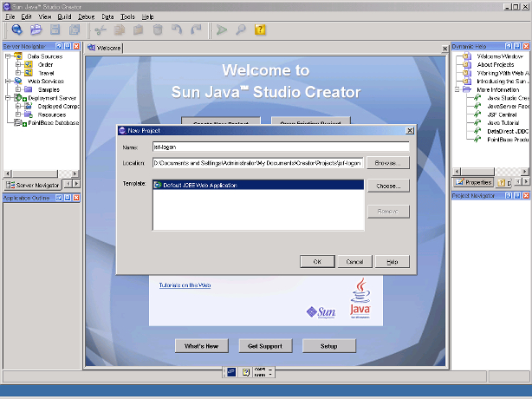The height and width of the screenshot is (399, 532).
Task: Click the Get Support button
Action: click(x=265, y=346)
